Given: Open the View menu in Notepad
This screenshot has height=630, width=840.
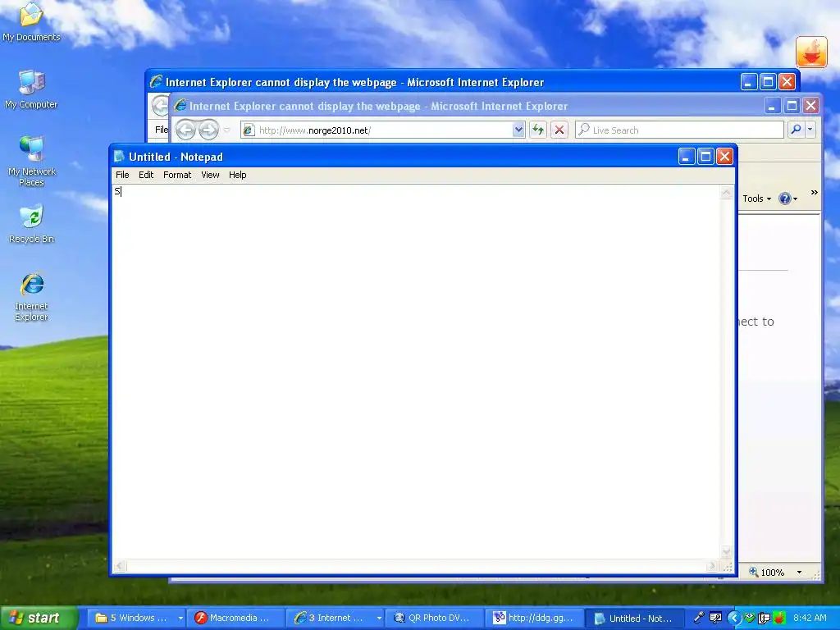Looking at the screenshot, I should click(210, 175).
